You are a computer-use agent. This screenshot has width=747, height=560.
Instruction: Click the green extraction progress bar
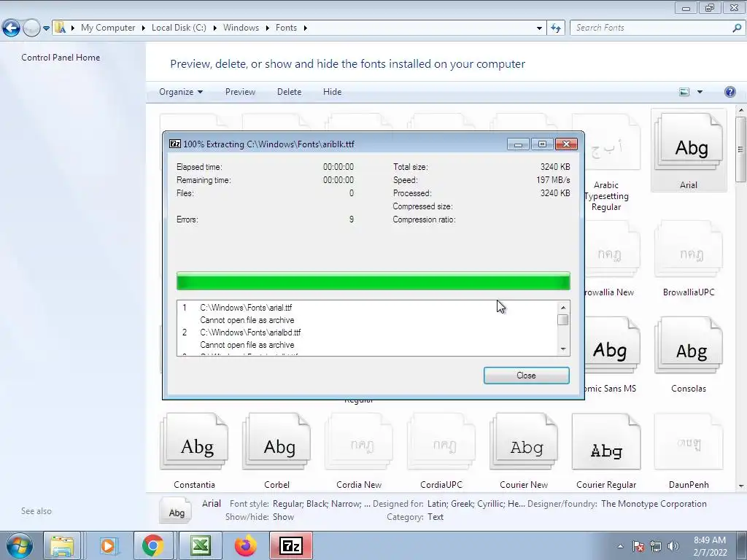(373, 281)
